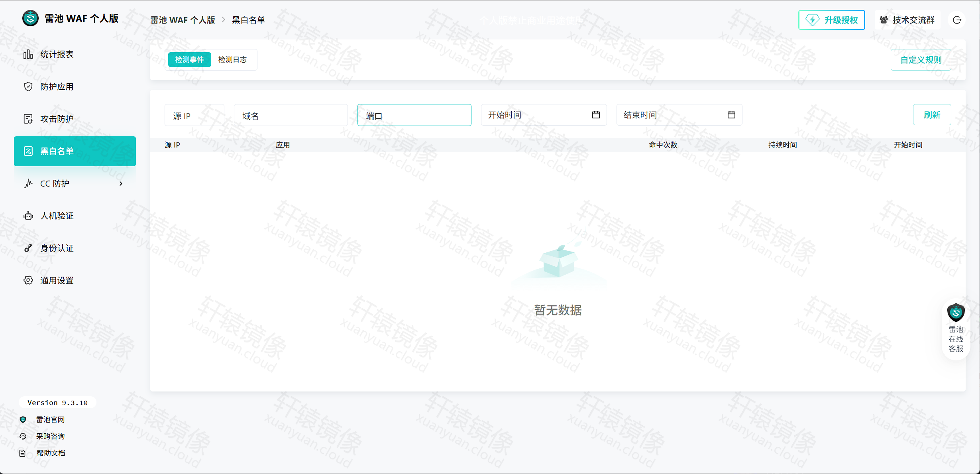This screenshot has height=474, width=980.
Task: Switch to the 检测日志 tab
Action: pyautogui.click(x=232, y=60)
